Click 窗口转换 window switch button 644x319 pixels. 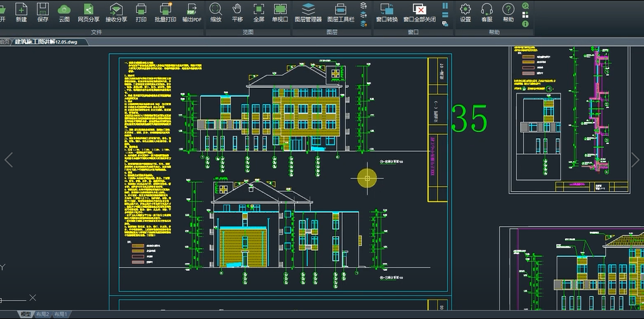click(387, 11)
